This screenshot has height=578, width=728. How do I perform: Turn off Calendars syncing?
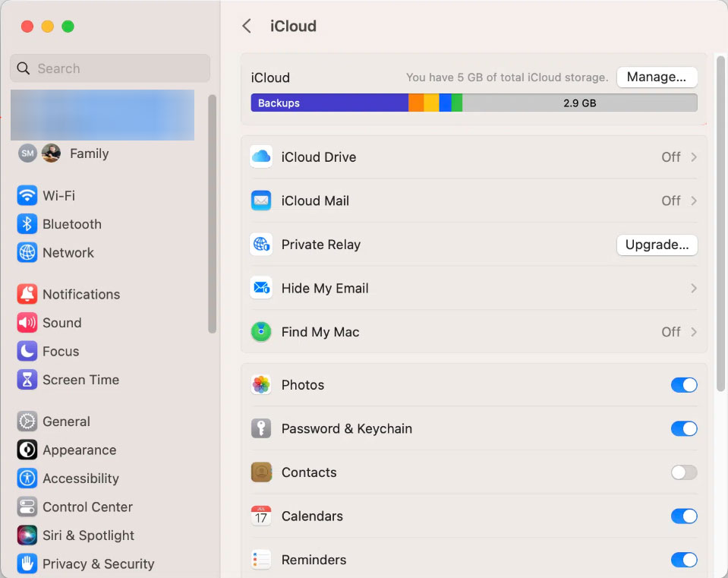[682, 516]
